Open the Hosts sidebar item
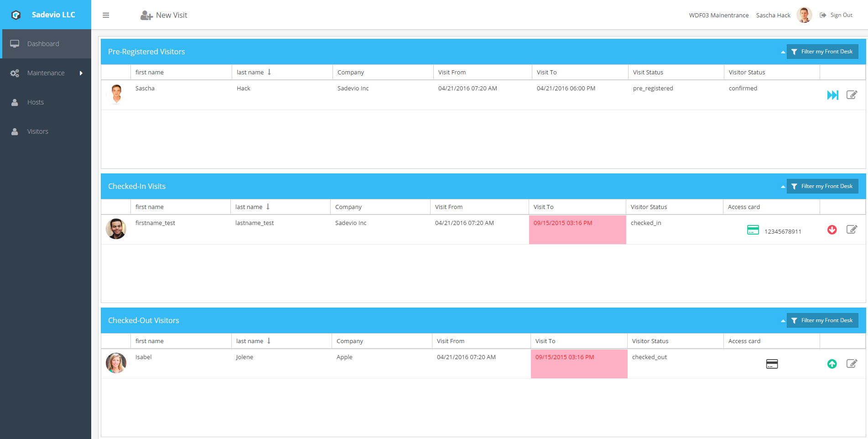This screenshot has height=439, width=868. tap(36, 102)
